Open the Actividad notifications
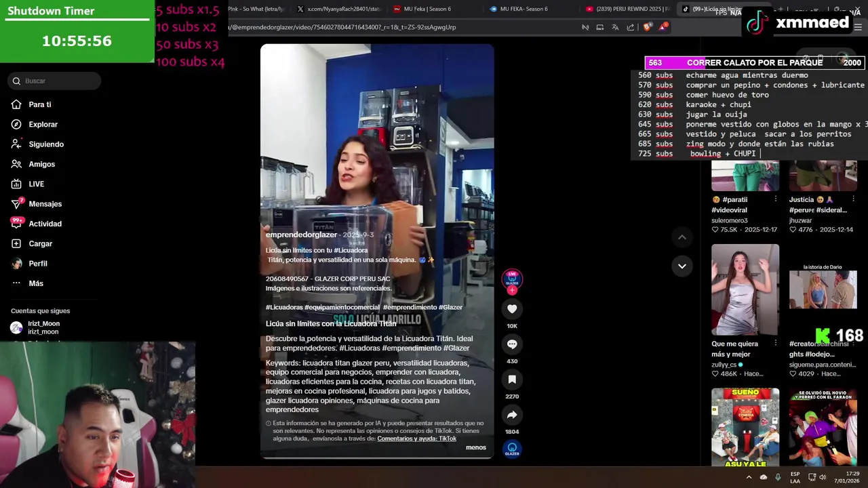 click(x=45, y=224)
